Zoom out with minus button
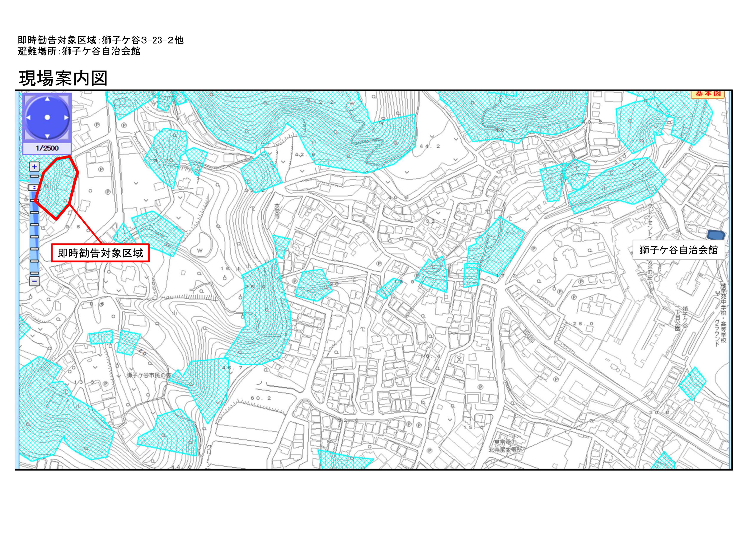Image resolution: width=756 pixels, height=534 pixels. (34, 281)
